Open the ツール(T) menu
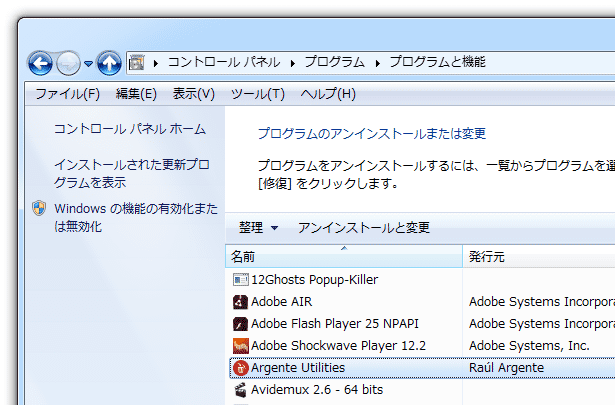This screenshot has width=615, height=405. 258,94
